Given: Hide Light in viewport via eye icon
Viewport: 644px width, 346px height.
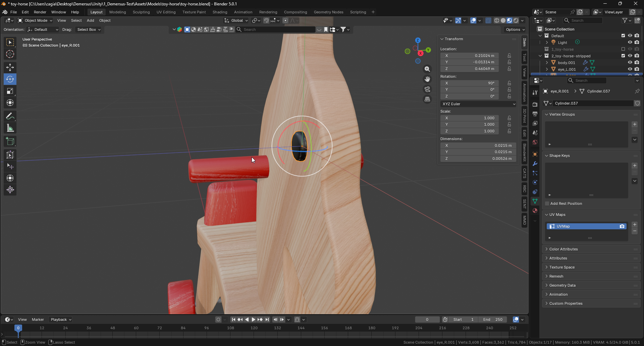Looking at the screenshot, I should click(x=630, y=42).
